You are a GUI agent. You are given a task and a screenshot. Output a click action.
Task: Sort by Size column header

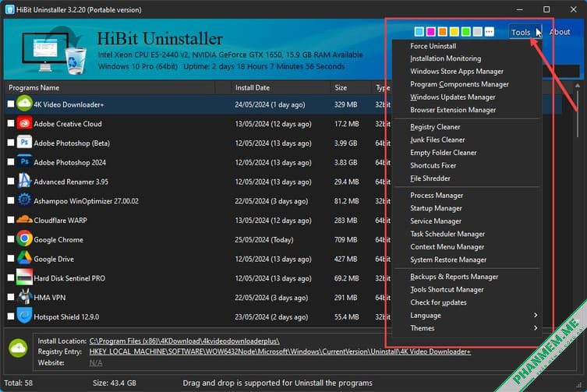(x=351, y=87)
